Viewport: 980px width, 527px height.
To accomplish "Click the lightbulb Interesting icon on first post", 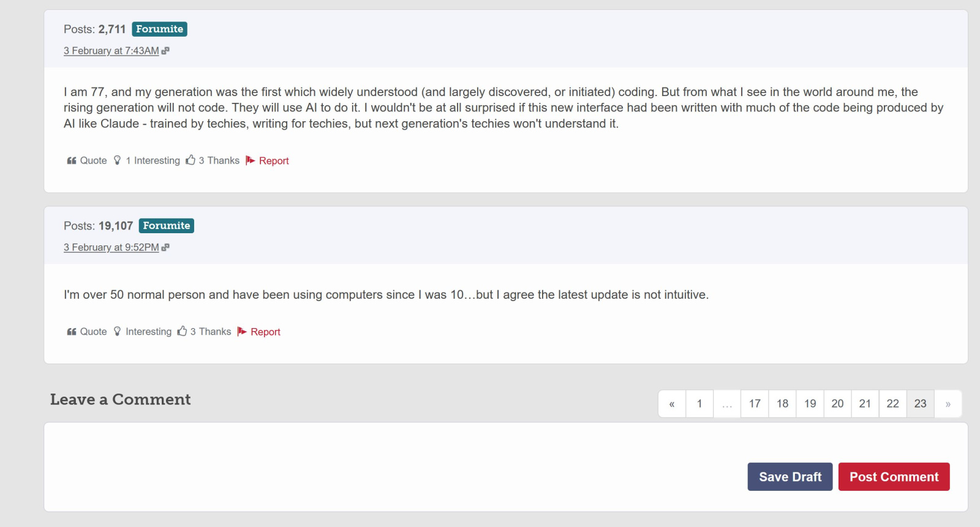I will 117,160.
